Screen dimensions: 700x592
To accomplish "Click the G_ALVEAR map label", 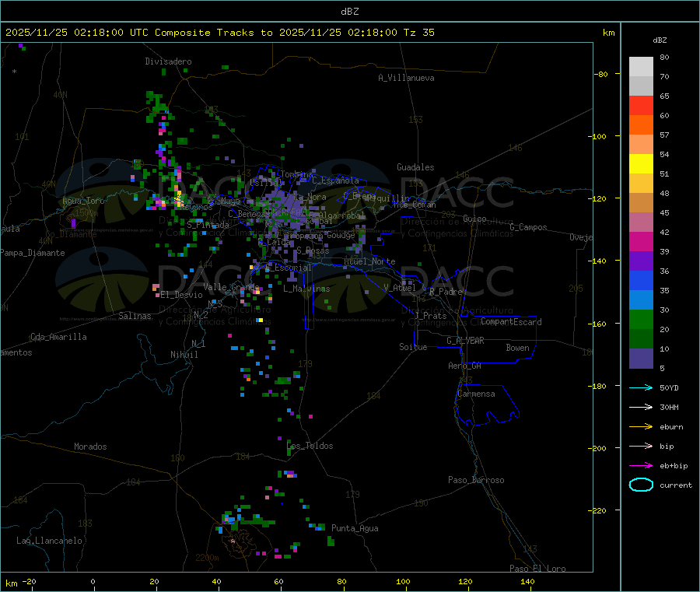I will click(x=465, y=341).
